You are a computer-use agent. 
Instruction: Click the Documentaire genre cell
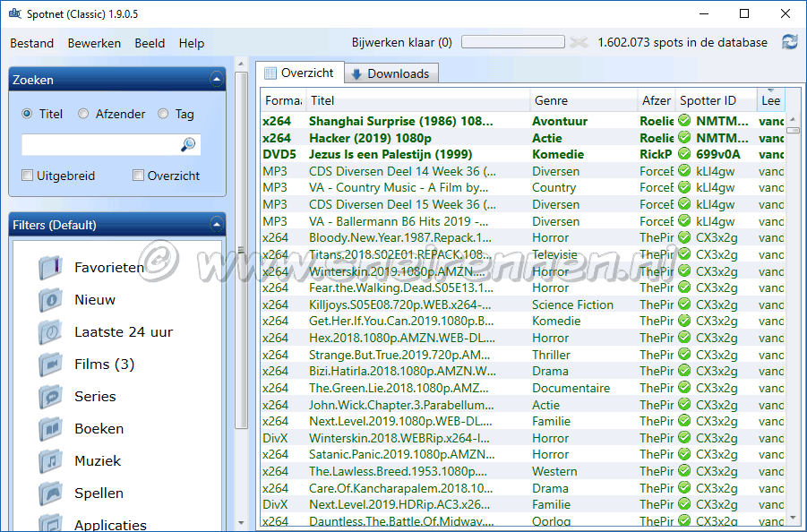click(571, 388)
